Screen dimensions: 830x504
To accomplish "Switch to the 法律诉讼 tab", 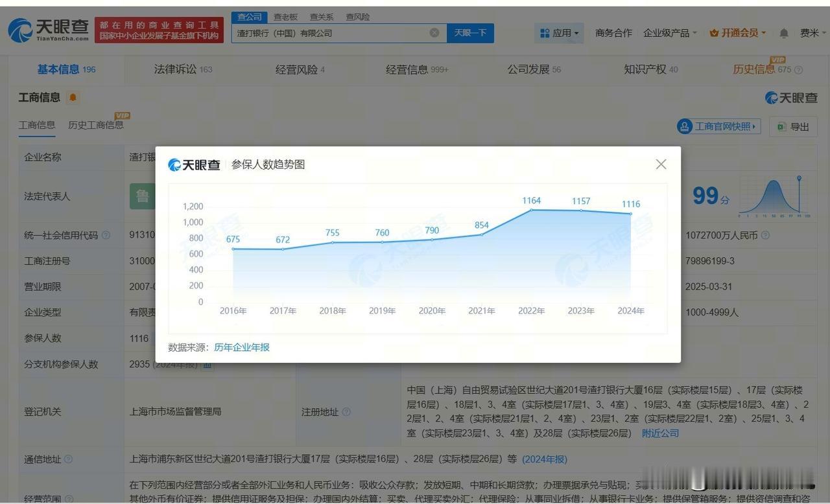I will [x=183, y=69].
